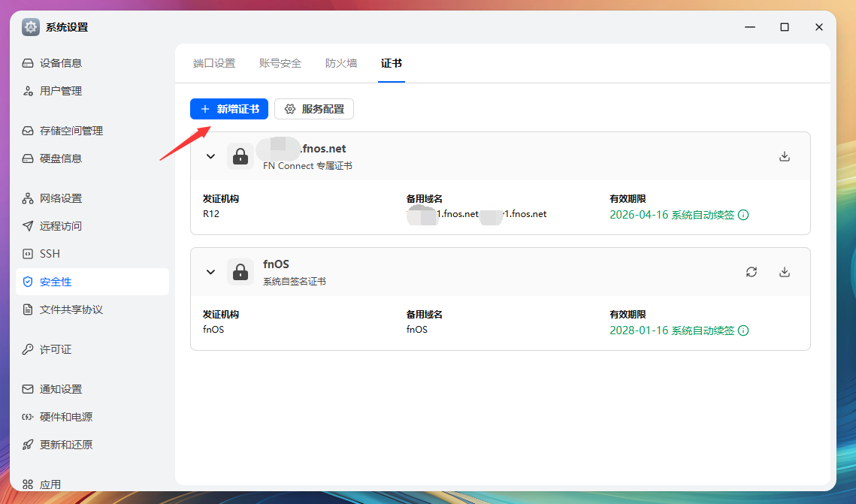The image size is (856, 504).
Task: Select the 证书 tab
Action: pos(392,63)
